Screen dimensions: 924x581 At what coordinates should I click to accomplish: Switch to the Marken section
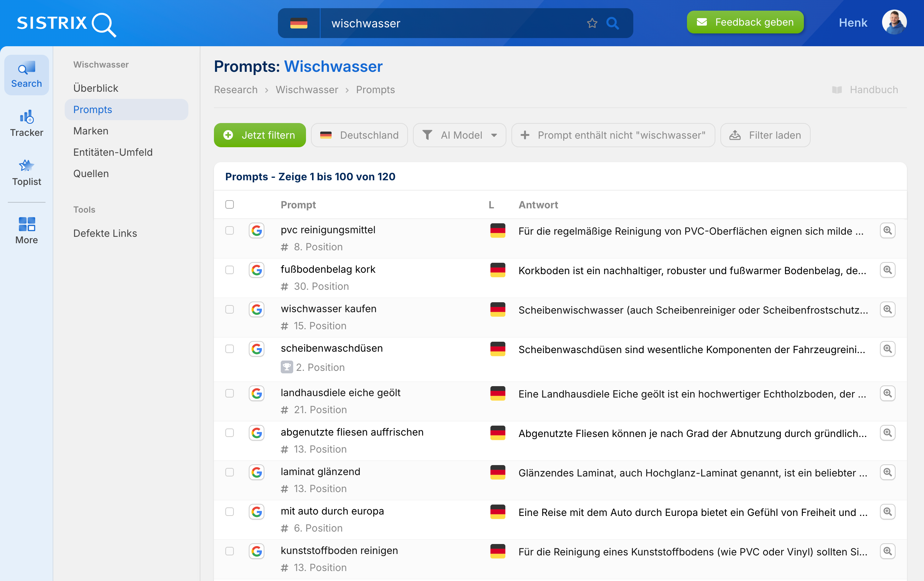pos(91,130)
